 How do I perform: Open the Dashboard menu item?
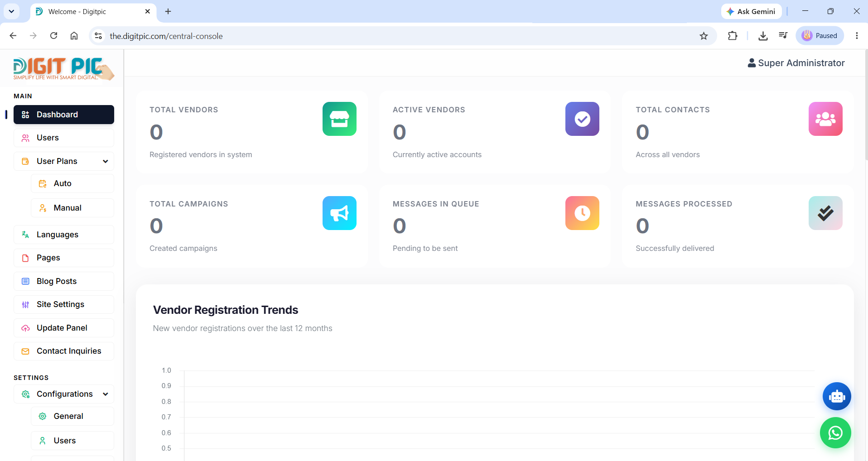coord(64,115)
